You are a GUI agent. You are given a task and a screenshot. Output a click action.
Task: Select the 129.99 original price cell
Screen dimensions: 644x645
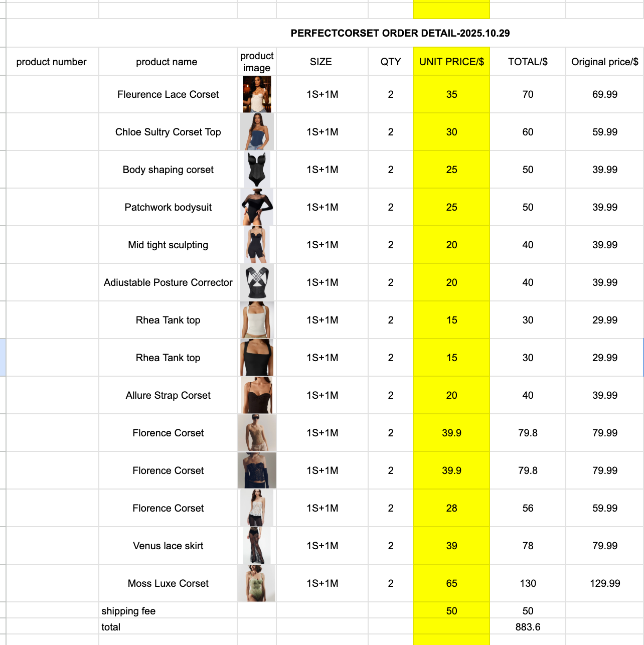[605, 583]
